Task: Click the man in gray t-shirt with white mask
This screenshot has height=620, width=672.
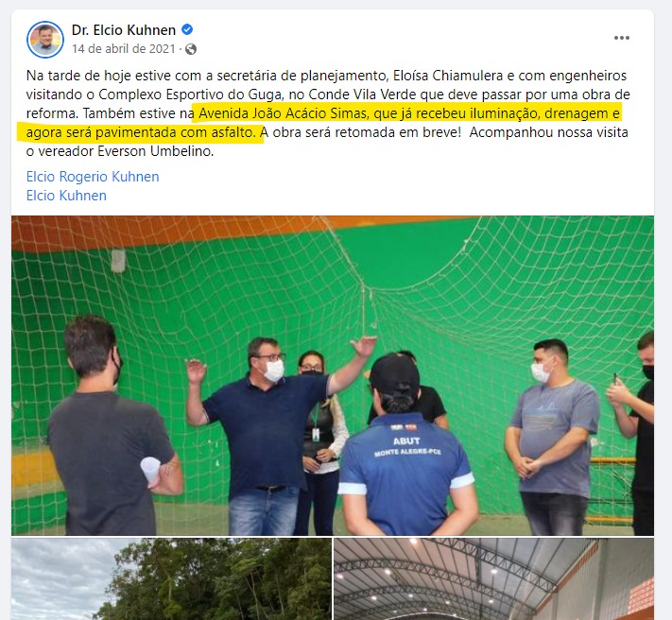Action: click(x=553, y=437)
